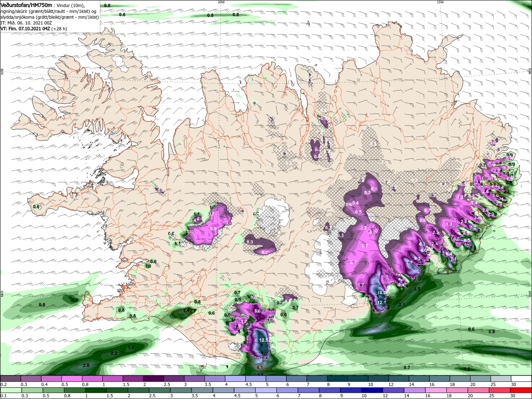Select the 1.5 swatch in the purple snow row

click(133, 379)
